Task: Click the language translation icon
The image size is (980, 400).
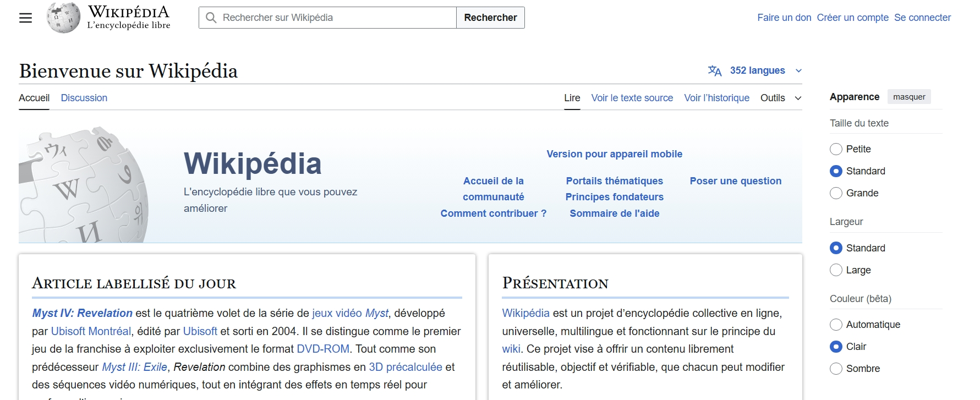Action: click(x=715, y=70)
